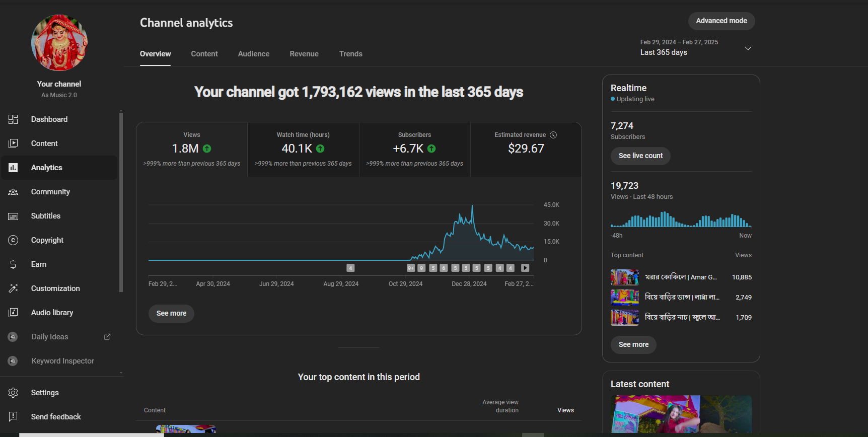Image resolution: width=868 pixels, height=437 pixels.
Task: Click the Audio library icon
Action: (13, 313)
